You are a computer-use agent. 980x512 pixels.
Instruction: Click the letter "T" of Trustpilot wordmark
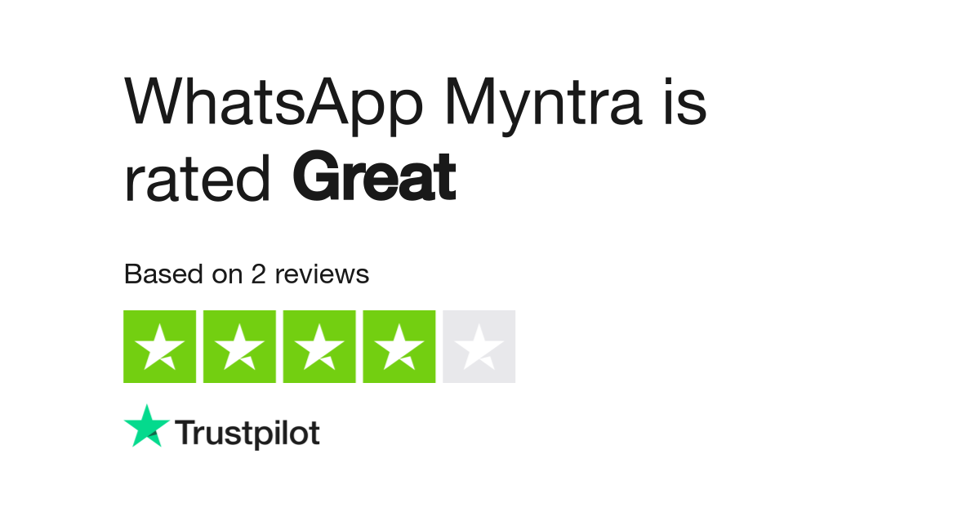coord(185,432)
